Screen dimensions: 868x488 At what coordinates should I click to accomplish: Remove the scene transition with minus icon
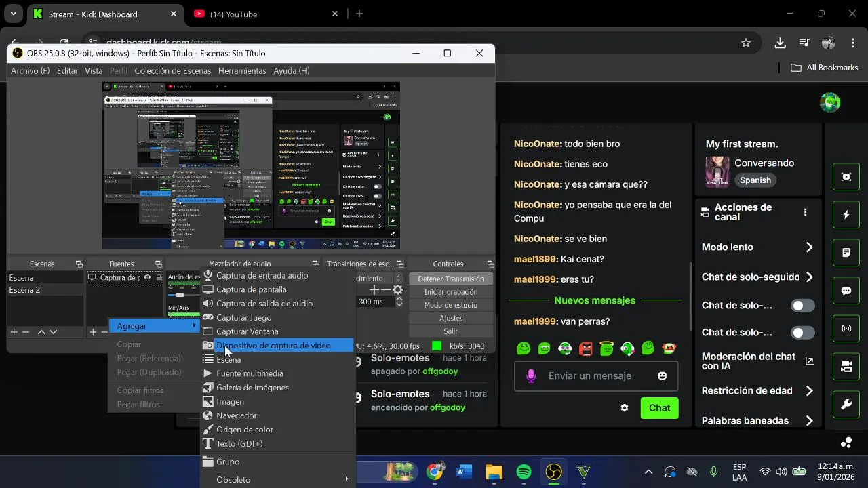(385, 290)
